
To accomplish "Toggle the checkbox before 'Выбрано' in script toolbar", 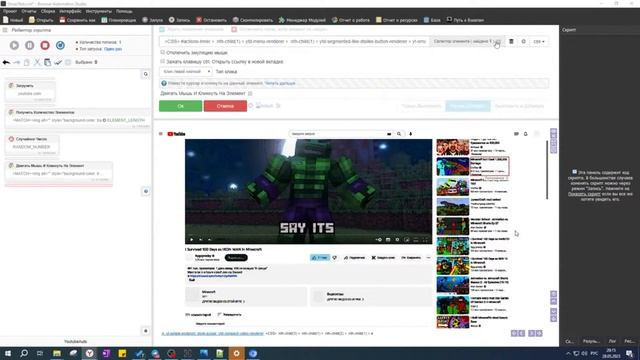I will point(68,62).
